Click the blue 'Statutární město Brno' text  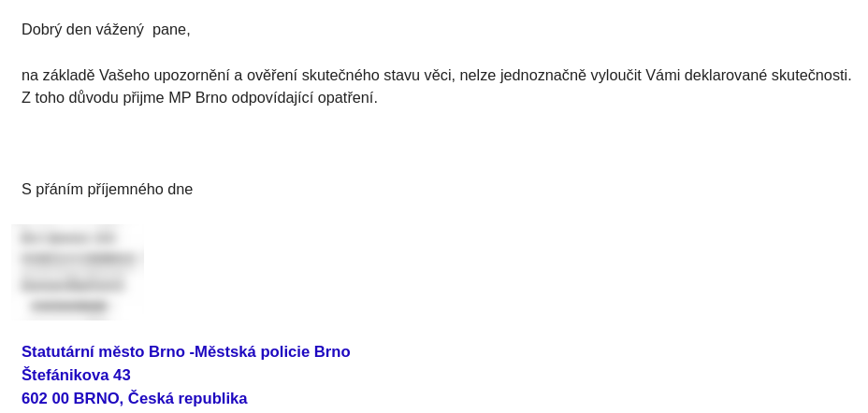[104, 351]
